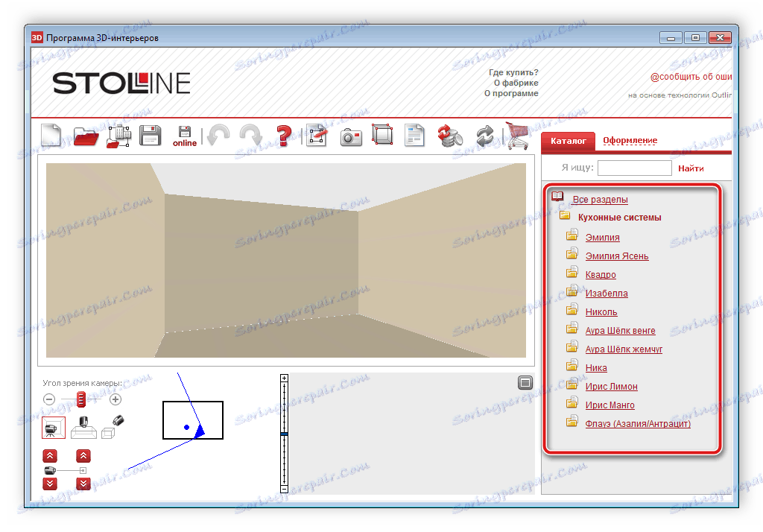The height and width of the screenshot is (532, 763).
Task: Open the Где купить? link
Action: click(x=513, y=72)
